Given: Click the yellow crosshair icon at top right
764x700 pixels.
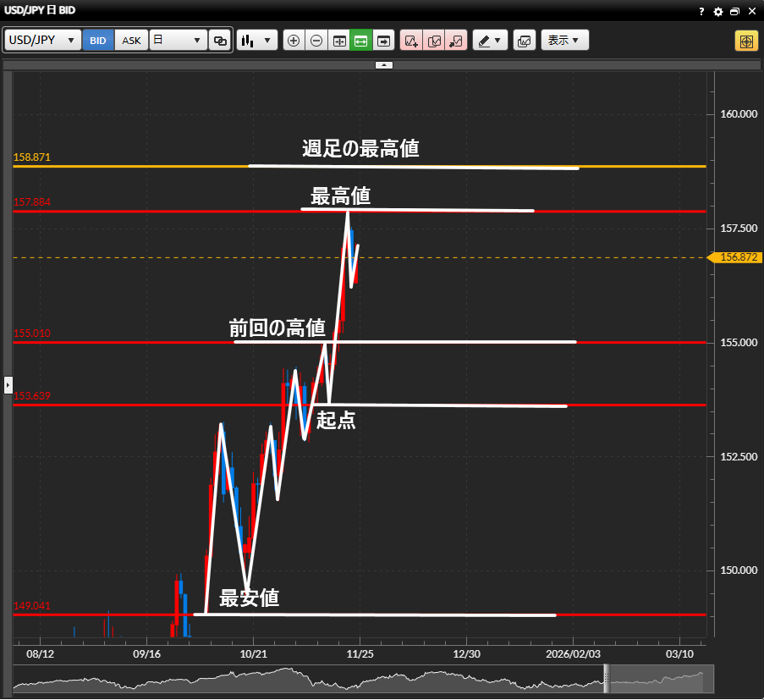Looking at the screenshot, I should click(x=746, y=41).
